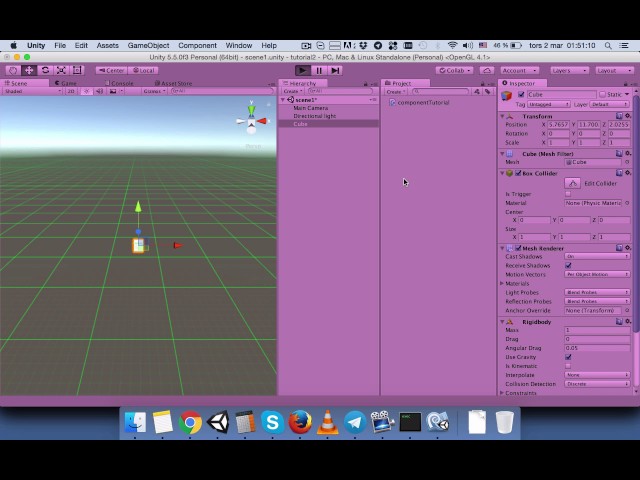Toggle the Static checkbox
The image size is (640, 480).
coord(602,94)
